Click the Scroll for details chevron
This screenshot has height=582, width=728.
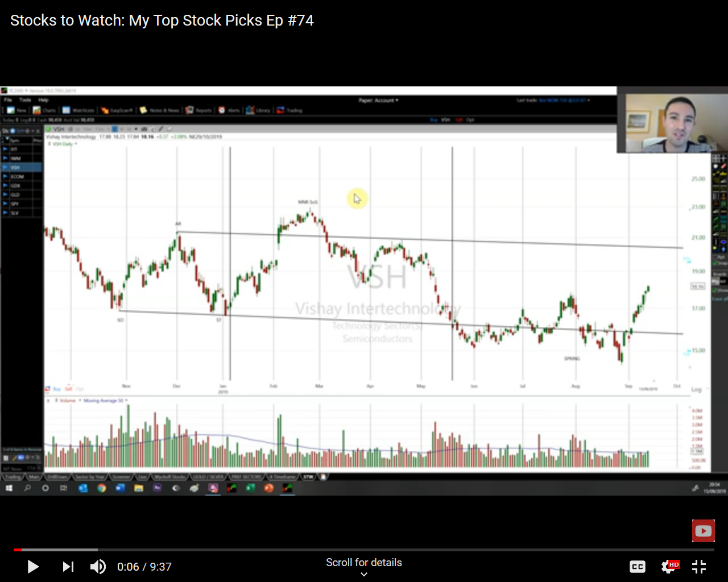(x=364, y=574)
